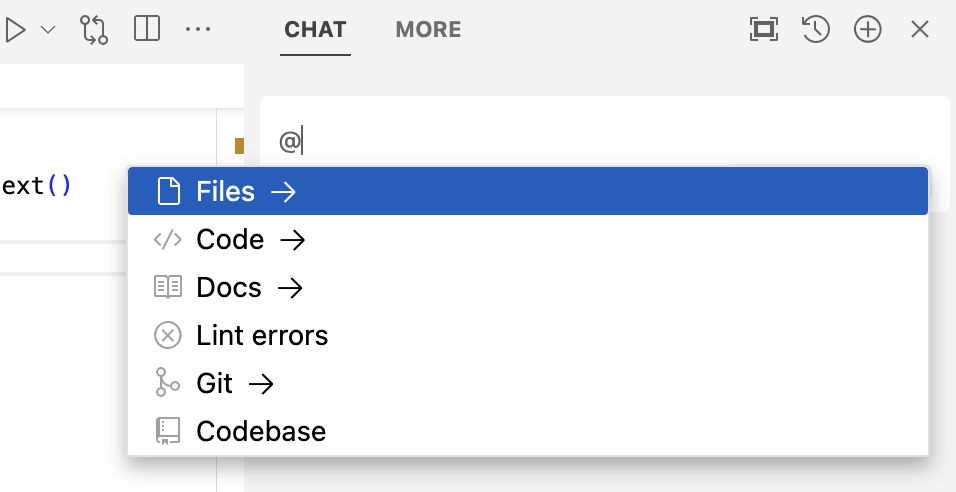
Task: Click the Run play icon
Action: [15, 30]
